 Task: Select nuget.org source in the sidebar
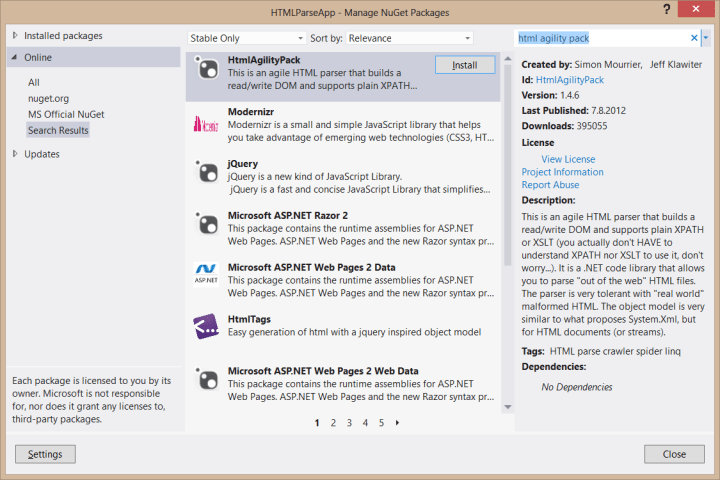[x=49, y=98]
